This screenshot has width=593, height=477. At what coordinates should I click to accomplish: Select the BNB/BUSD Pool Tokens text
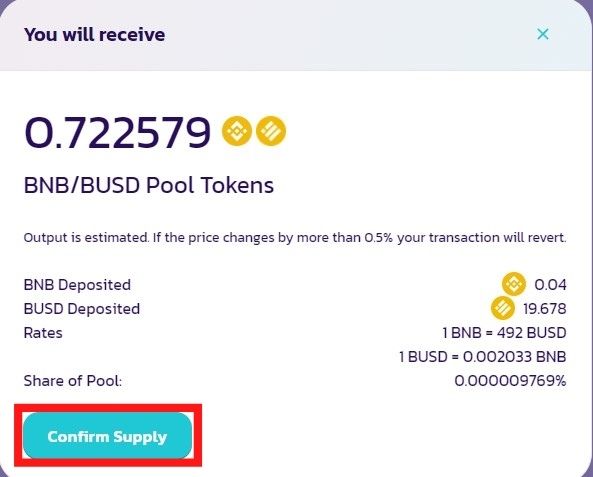pyautogui.click(x=149, y=186)
